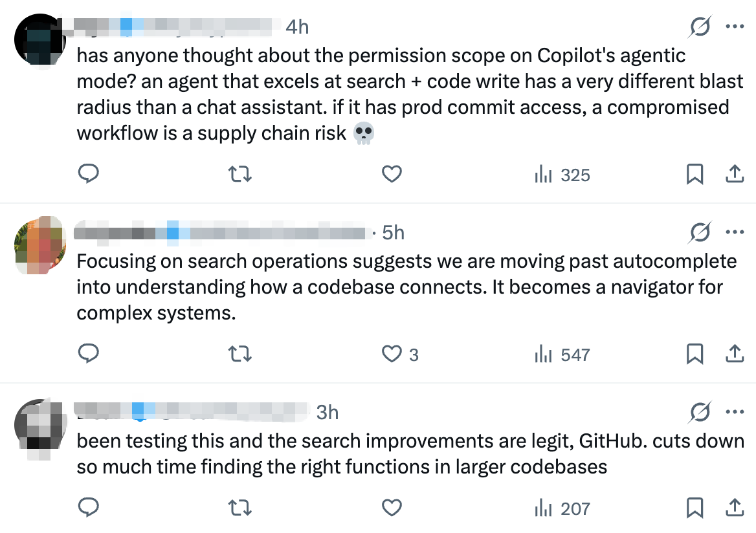View analytics showing 325 views
Viewport: 756px width, 533px height.
click(x=562, y=175)
